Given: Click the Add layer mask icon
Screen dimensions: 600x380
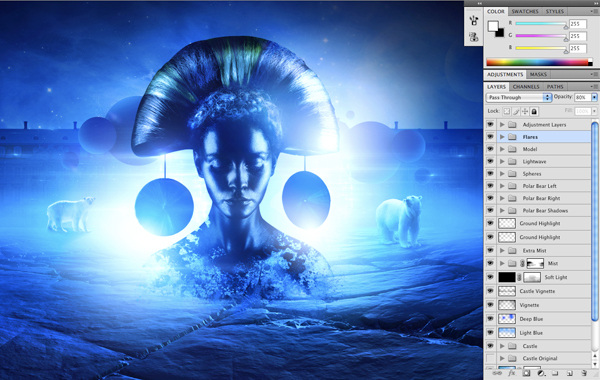Looking at the screenshot, I should pyautogui.click(x=527, y=373).
